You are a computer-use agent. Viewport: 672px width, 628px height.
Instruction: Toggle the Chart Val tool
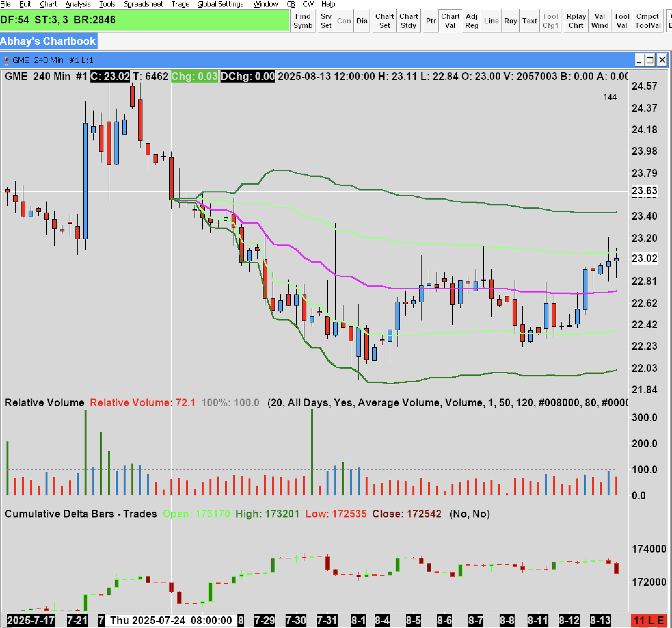(x=450, y=21)
